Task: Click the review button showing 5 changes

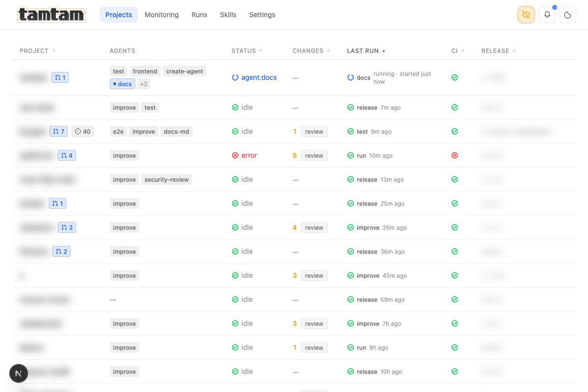Action: pos(314,155)
